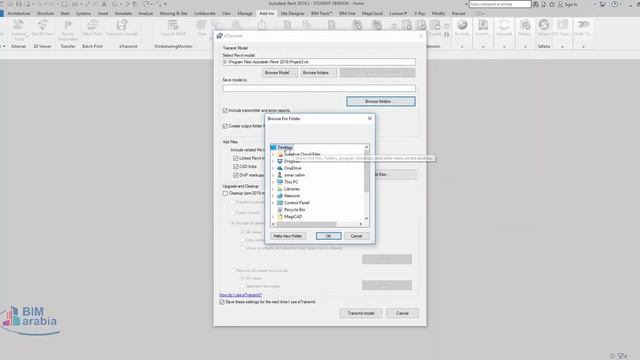Image resolution: width=640 pixels, height=360 pixels.
Task: Click the Network icon in folder tree
Action: pyautogui.click(x=280, y=196)
